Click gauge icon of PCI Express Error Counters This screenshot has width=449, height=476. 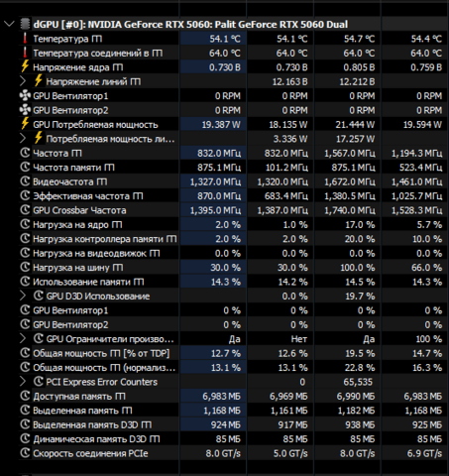pos(39,382)
